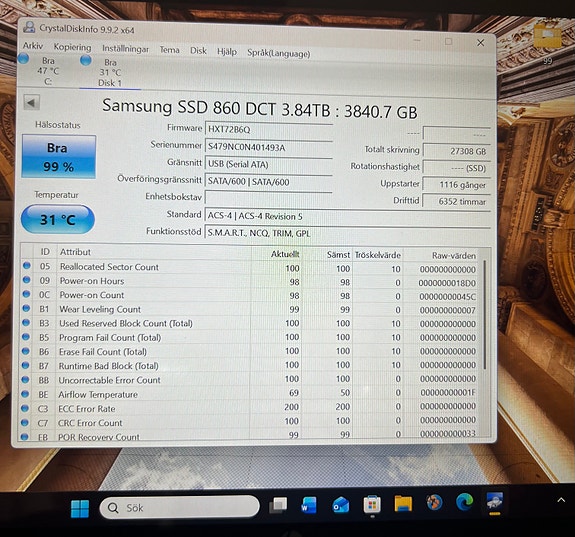Image resolution: width=575 pixels, height=537 pixels.
Task: Click the serial number field S479NC0N401493A
Action: [x=268, y=147]
